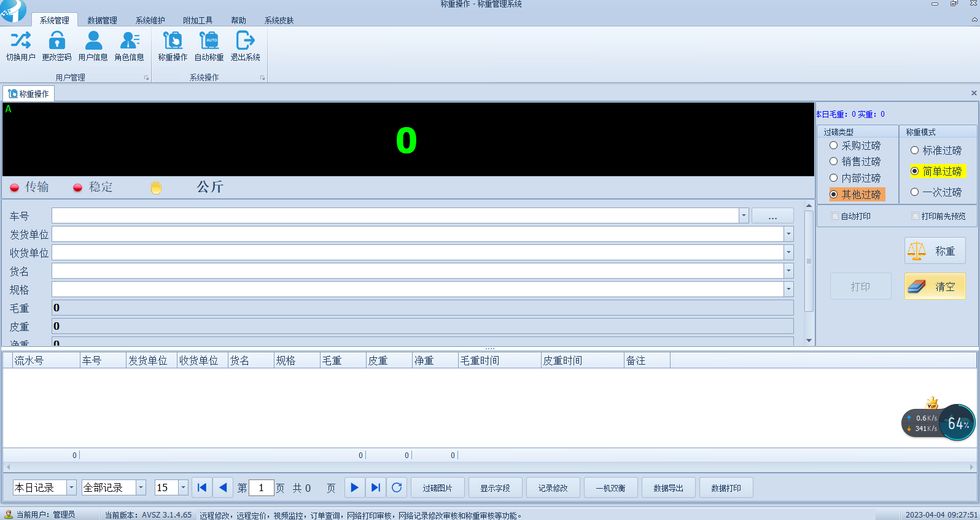Choose 标准过磅 weighing mode
This screenshot has width=980, height=520.
915,150
